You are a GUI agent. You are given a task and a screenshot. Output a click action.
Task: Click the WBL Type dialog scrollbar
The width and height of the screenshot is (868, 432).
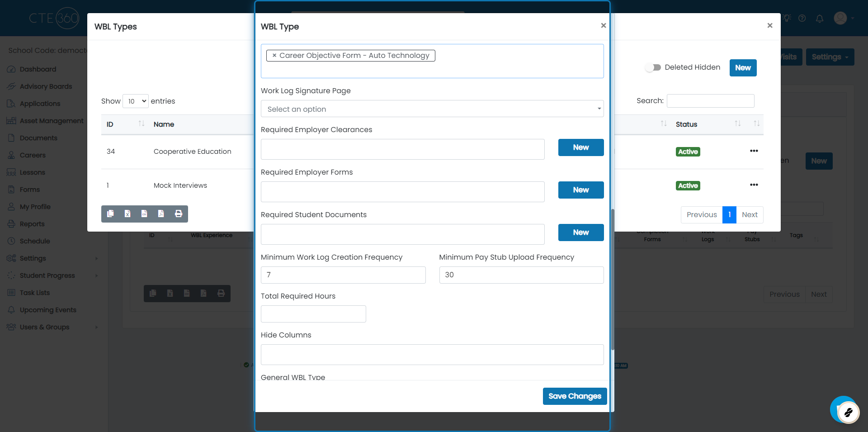tap(613, 280)
